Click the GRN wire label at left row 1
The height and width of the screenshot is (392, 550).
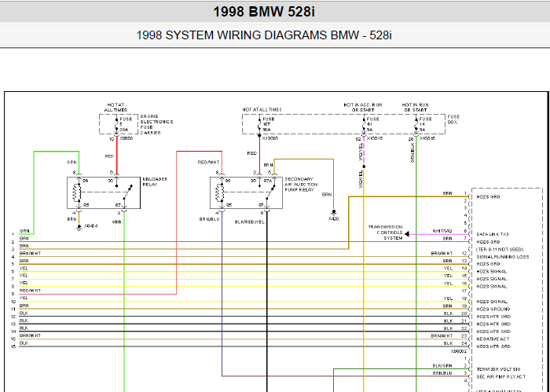(x=24, y=231)
